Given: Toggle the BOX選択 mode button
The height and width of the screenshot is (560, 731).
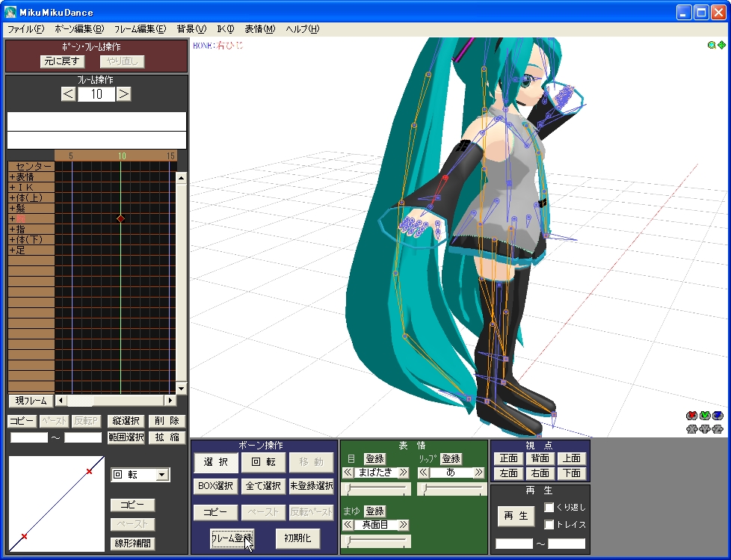Looking at the screenshot, I should [x=216, y=486].
